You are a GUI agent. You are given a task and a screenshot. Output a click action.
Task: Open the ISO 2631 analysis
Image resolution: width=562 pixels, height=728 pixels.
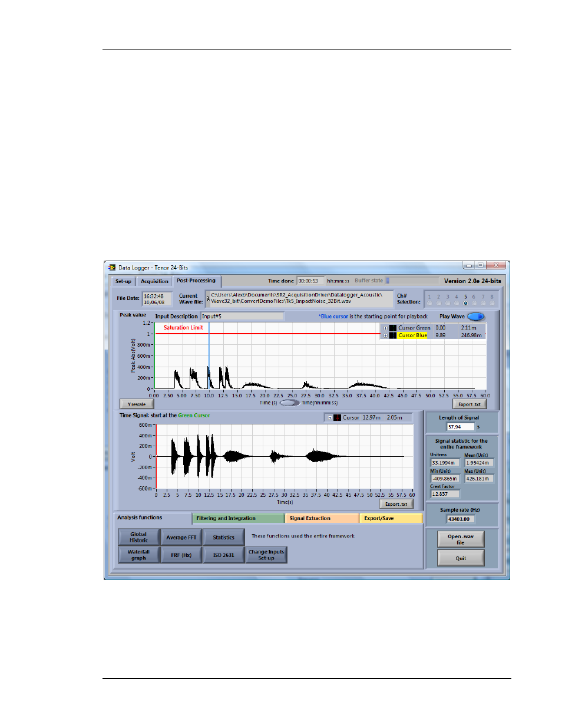tap(224, 555)
